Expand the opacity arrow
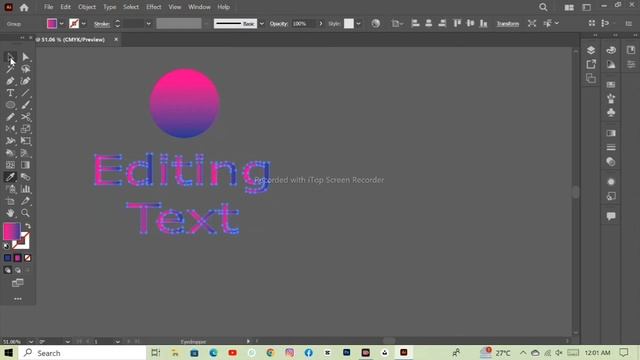This screenshot has width=640, height=360. pos(321,24)
